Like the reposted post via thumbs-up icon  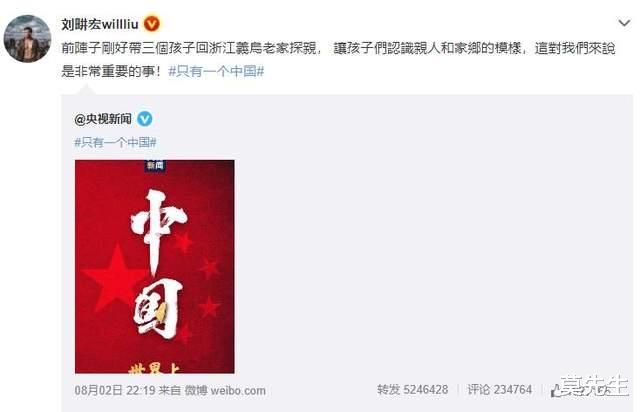(554, 391)
